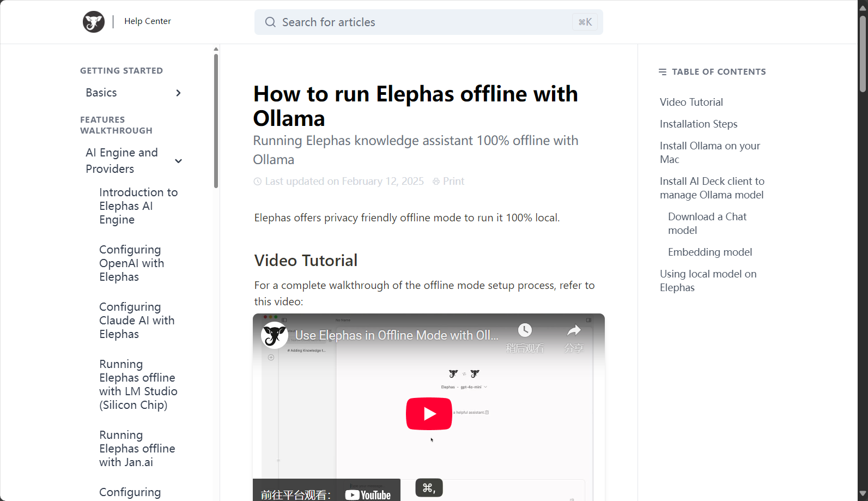The image size is (868, 501).
Task: Click the Watch Later clock icon on video
Action: point(525,330)
